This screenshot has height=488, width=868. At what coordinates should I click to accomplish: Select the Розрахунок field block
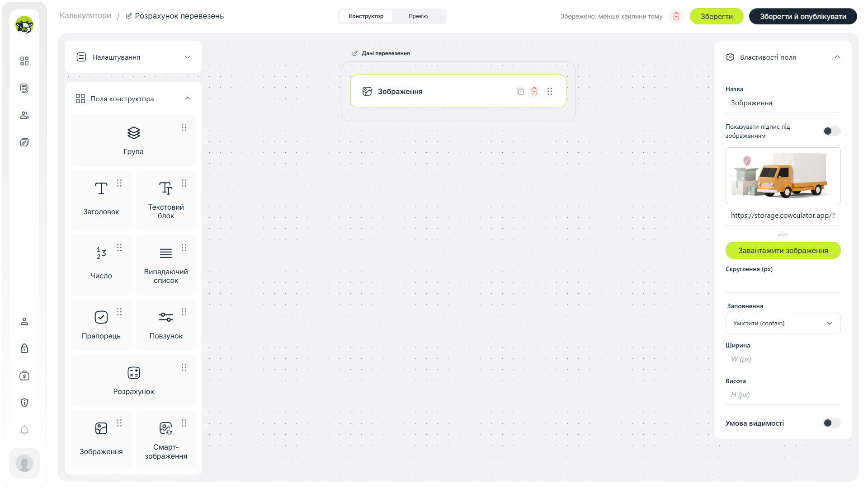click(x=133, y=380)
